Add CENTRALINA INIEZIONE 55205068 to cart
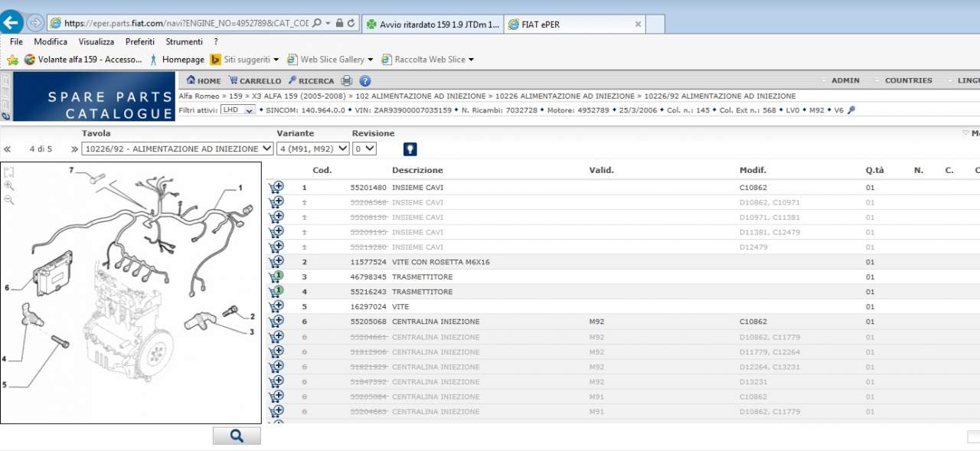 tap(276, 322)
